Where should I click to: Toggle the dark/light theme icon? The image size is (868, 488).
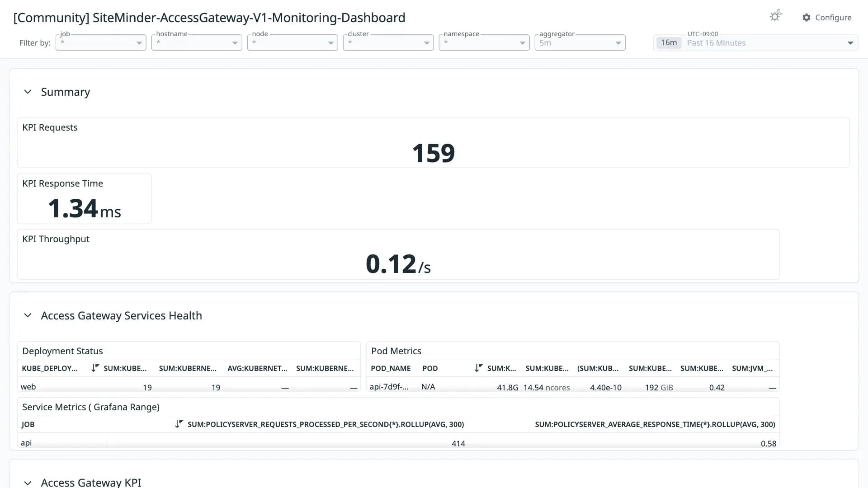click(776, 16)
